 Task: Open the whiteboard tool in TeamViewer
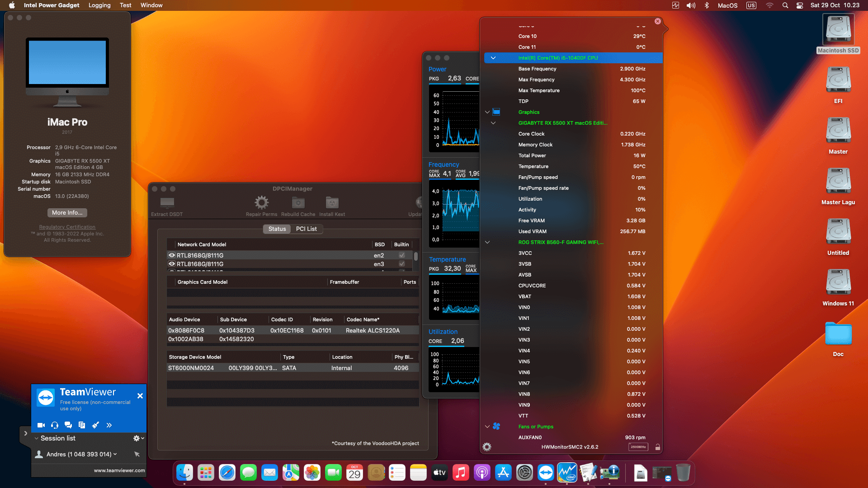click(95, 425)
